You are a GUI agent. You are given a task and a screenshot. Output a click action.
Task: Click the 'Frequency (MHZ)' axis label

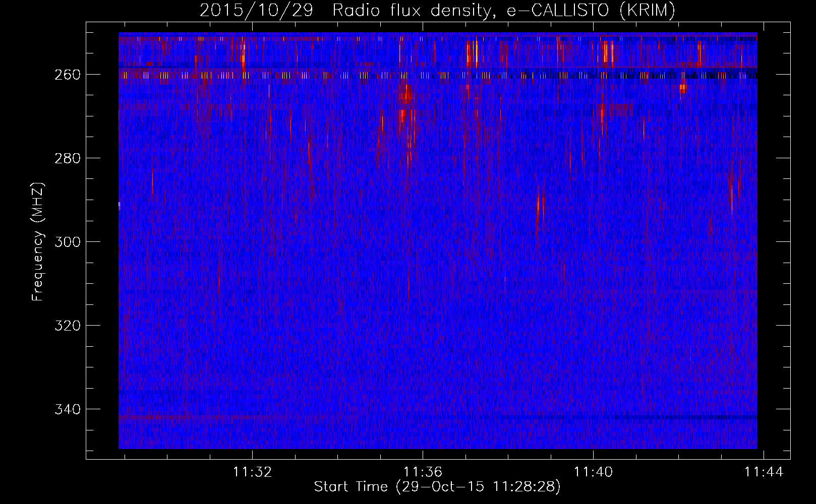pos(38,241)
